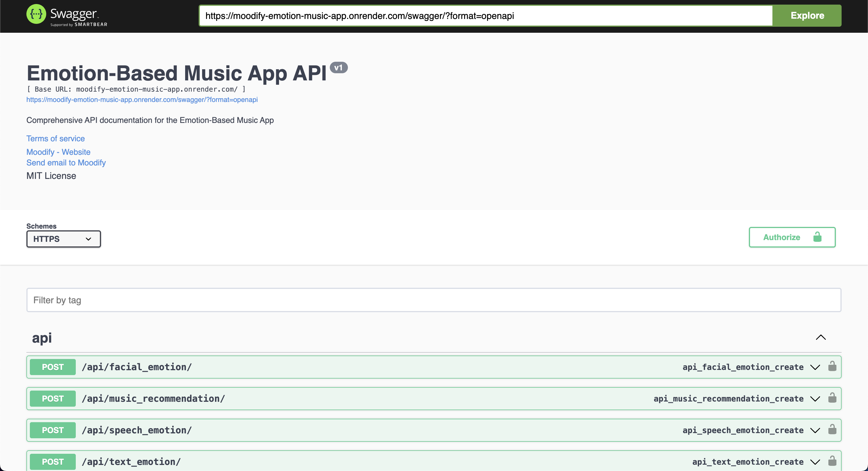This screenshot has width=868, height=471.
Task: Expand the /api/music_recommendation/ endpoint chevron
Action: [815, 399]
